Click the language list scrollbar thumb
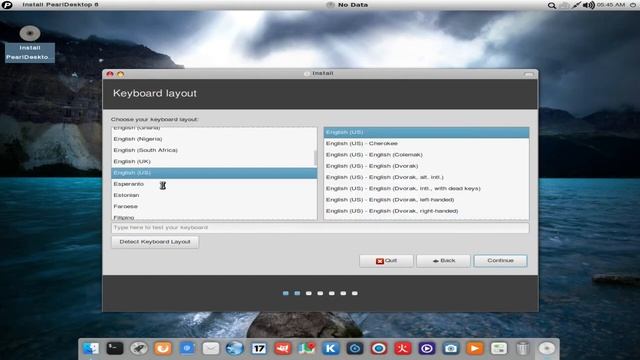The image size is (640, 360). click(x=315, y=158)
